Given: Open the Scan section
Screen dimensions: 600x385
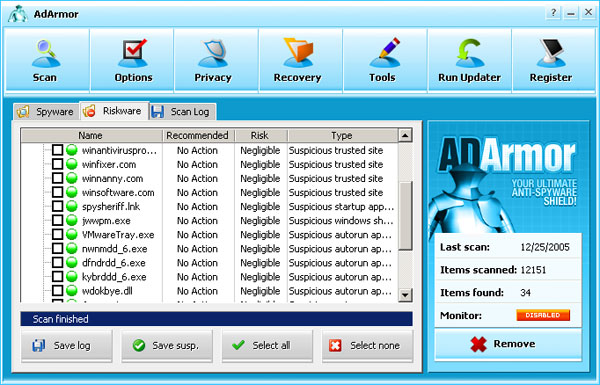Looking at the screenshot, I should pyautogui.click(x=47, y=60).
